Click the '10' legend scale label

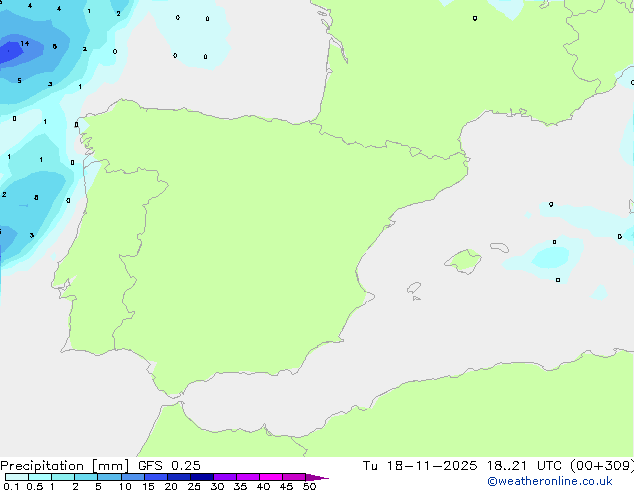(x=125, y=486)
